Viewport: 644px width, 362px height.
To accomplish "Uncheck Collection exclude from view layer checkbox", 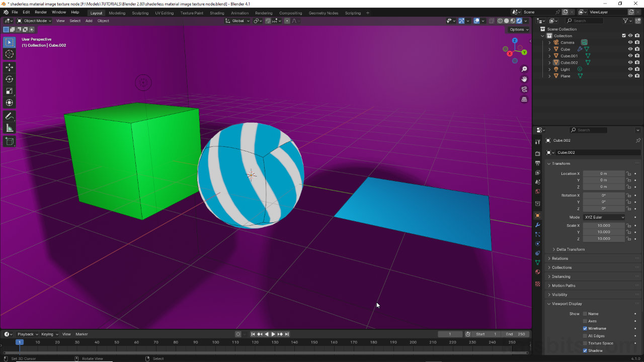I will [624, 36].
